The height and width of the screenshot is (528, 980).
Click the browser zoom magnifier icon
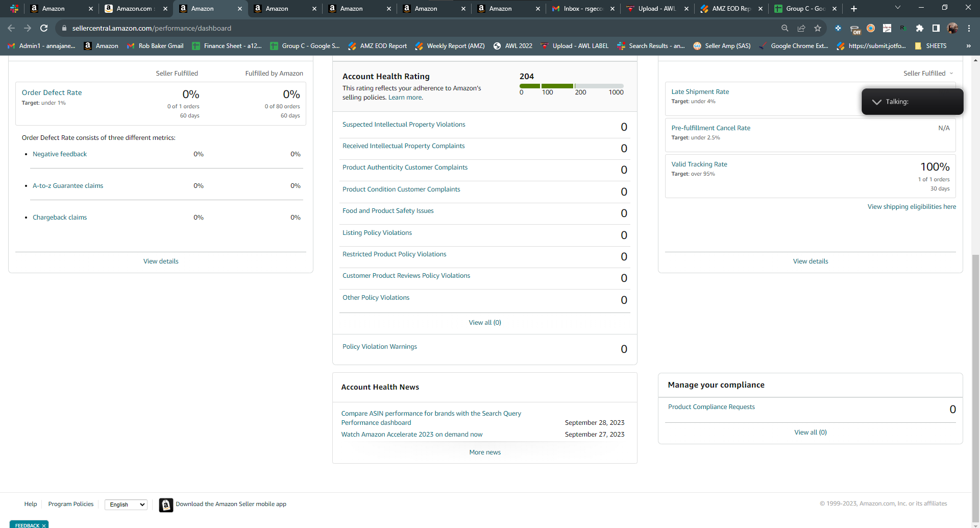tap(785, 28)
